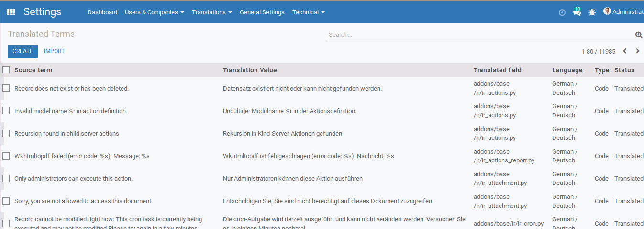The height and width of the screenshot is (229, 644).
Task: Check the 'Record does not exist' row checkbox
Action: 6,88
